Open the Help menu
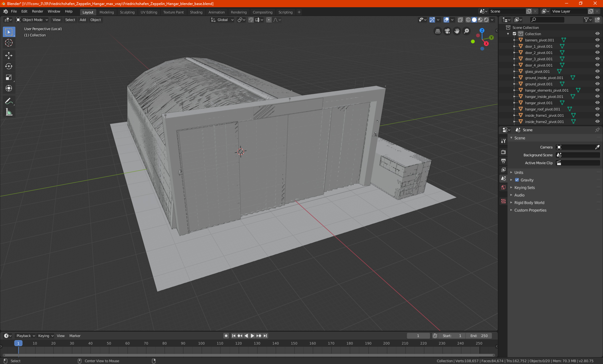 (x=68, y=11)
